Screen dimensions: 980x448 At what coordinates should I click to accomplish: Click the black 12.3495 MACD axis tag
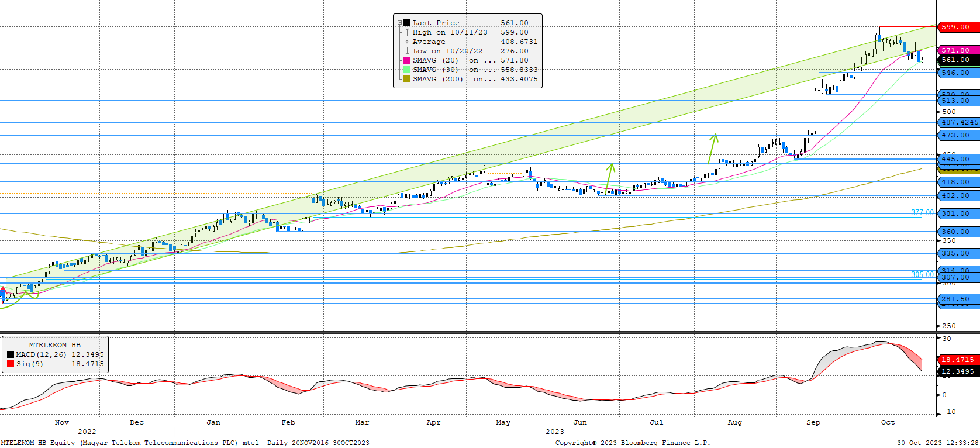(958, 371)
